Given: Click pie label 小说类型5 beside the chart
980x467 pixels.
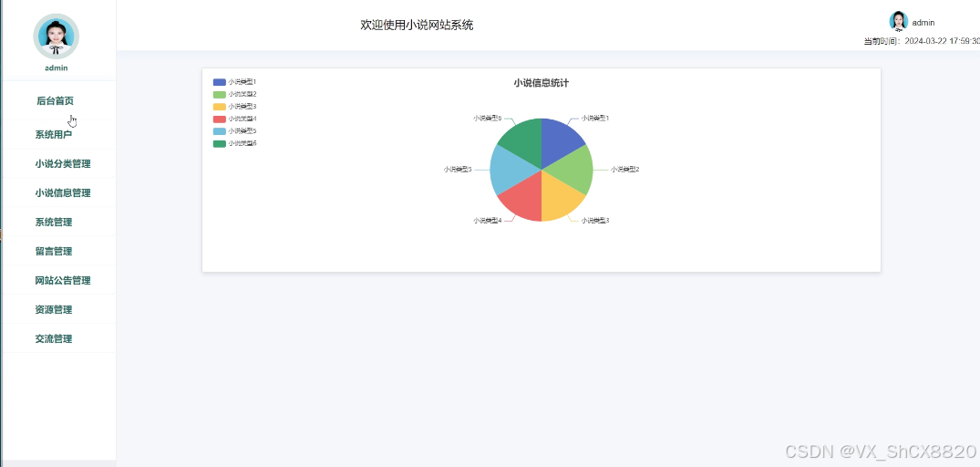Looking at the screenshot, I should pos(458,169).
